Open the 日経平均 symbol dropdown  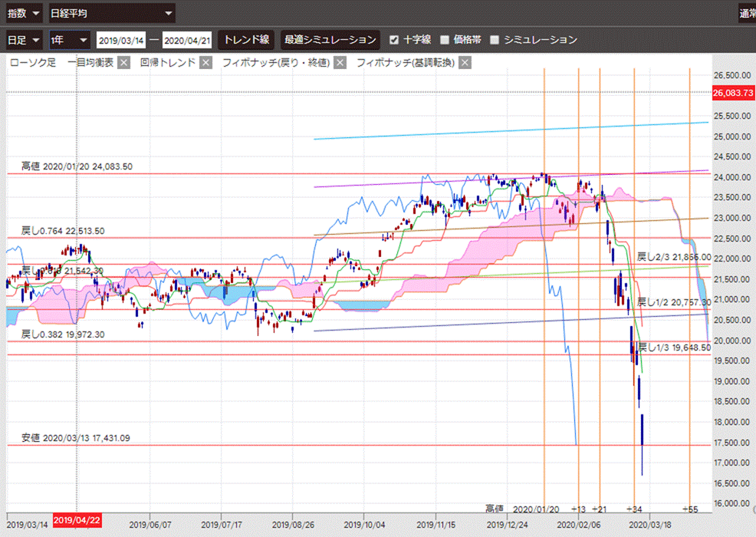112,13
